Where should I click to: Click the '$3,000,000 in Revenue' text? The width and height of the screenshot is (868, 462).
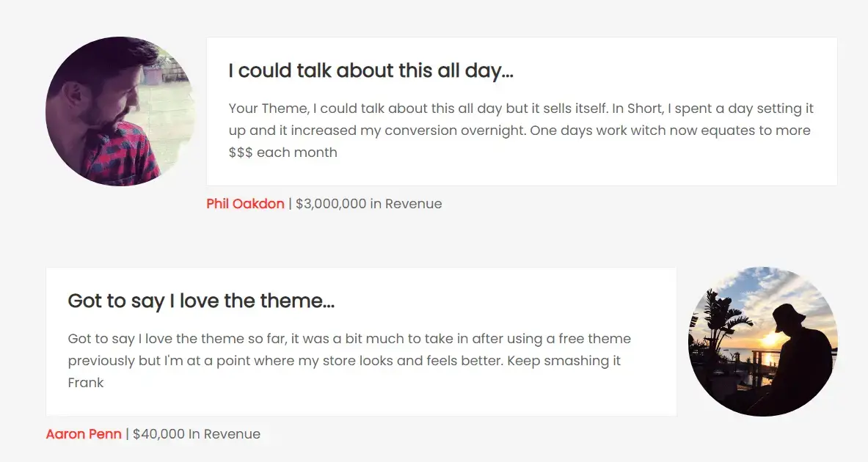pos(368,204)
